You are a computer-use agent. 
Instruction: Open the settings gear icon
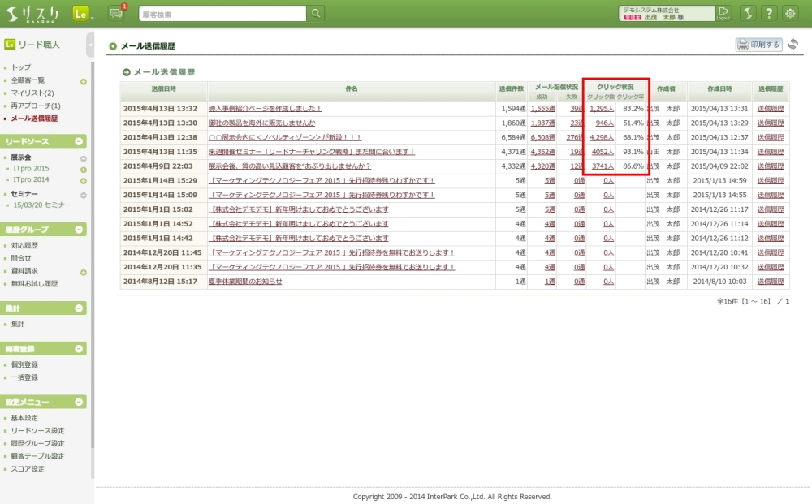click(789, 13)
